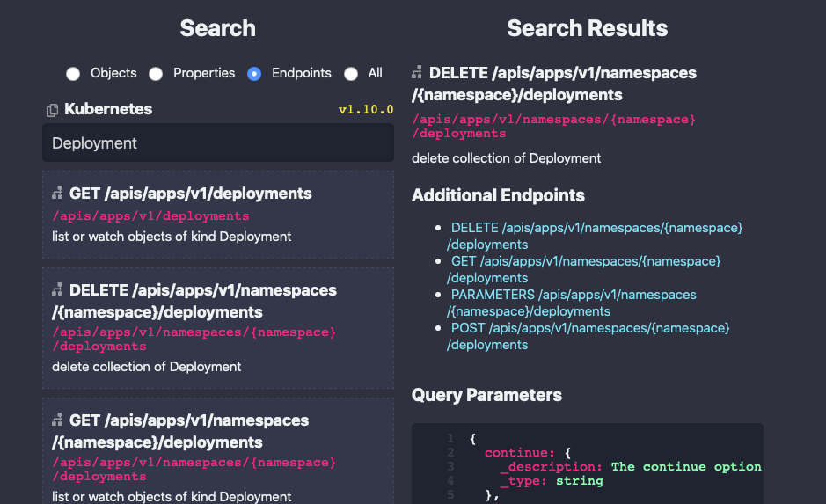Select the GET /apis/apps/v1/deployments result title

190,194
